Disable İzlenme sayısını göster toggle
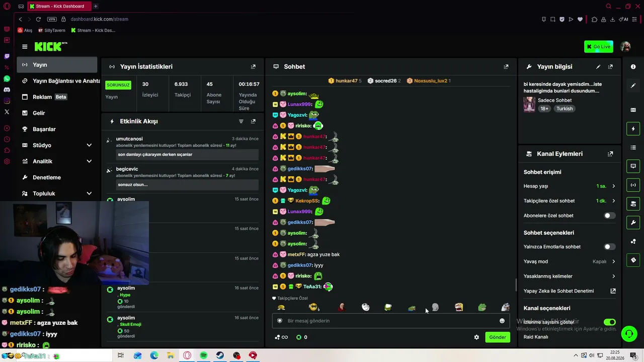 (609, 322)
